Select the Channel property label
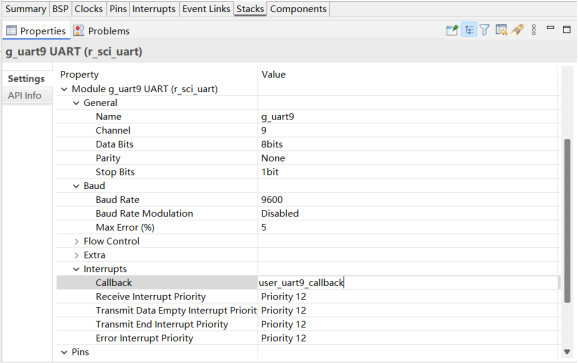This screenshot has height=363, width=578. [x=113, y=130]
